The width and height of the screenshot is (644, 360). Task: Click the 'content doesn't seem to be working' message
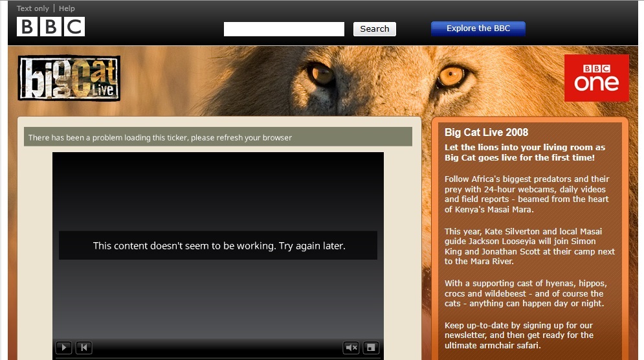218,246
